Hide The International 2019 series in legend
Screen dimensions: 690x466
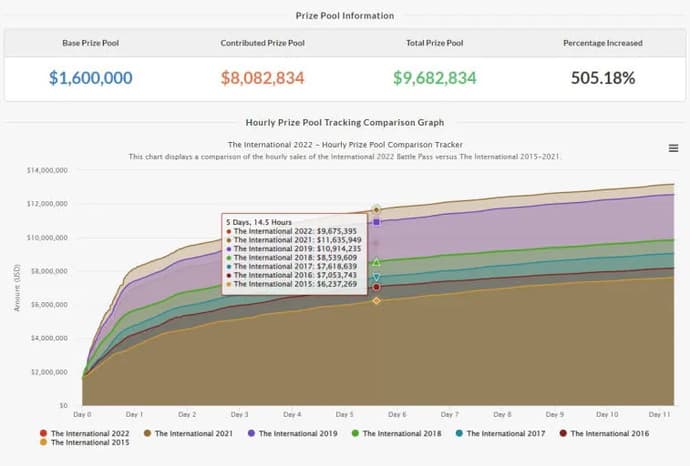(293, 433)
